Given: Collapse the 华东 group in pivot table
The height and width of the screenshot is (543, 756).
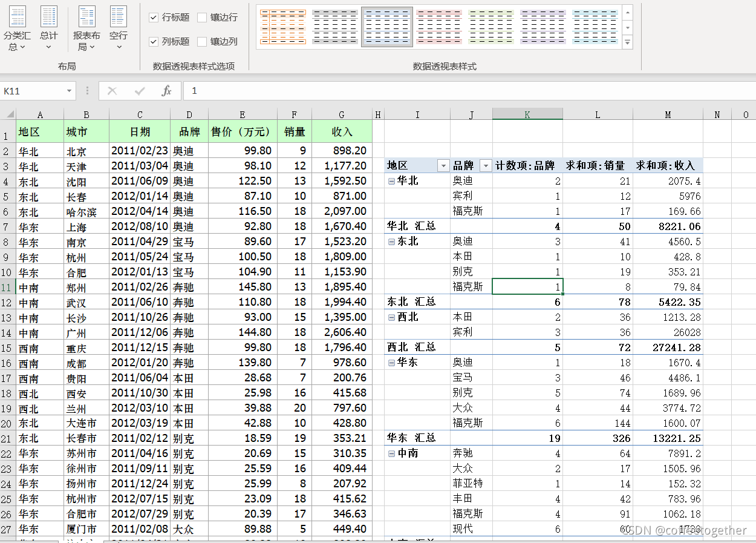Looking at the screenshot, I should pos(391,363).
